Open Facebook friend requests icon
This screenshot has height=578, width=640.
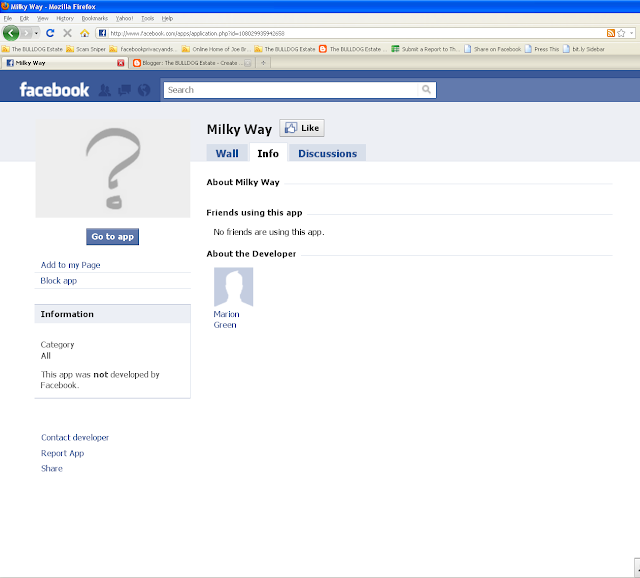click(x=104, y=90)
